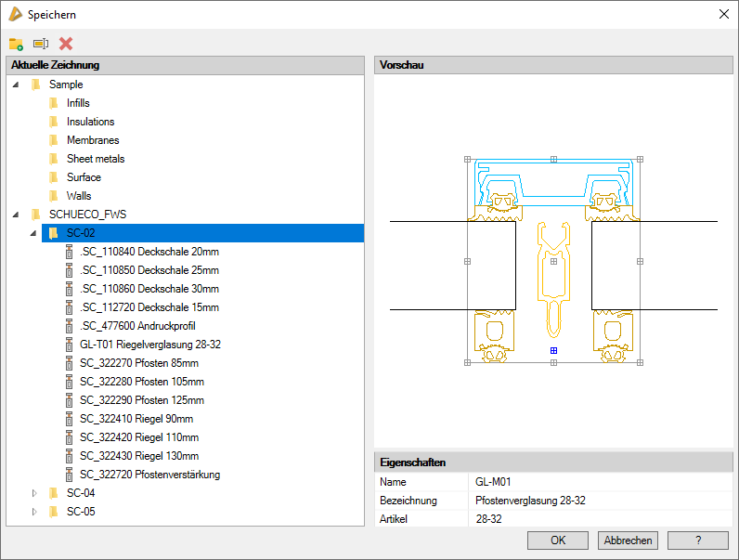The image size is (739, 560).
Task: Click the red delete X icon
Action: click(x=66, y=44)
